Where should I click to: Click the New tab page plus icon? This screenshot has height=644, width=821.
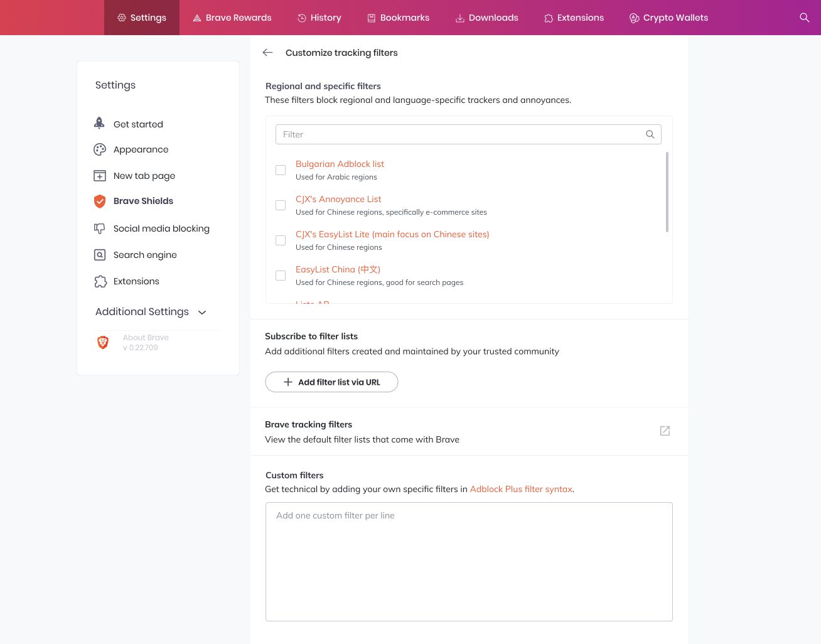coord(100,176)
